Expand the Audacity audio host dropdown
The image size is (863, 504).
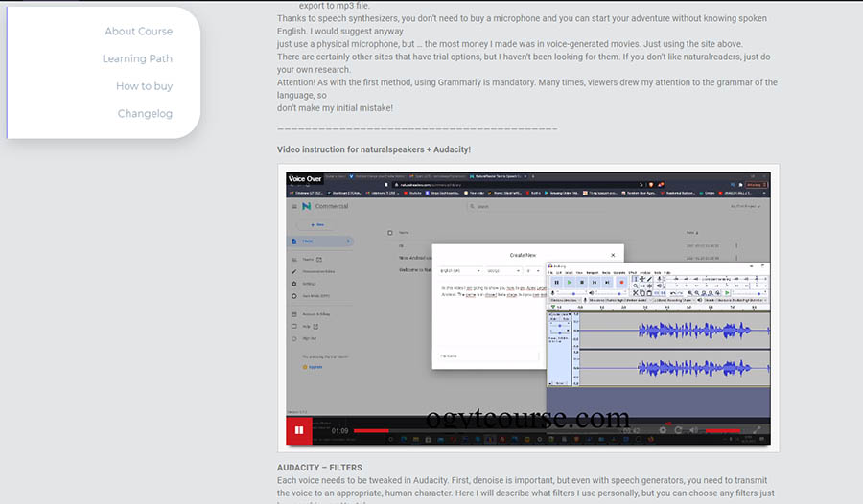[566, 300]
